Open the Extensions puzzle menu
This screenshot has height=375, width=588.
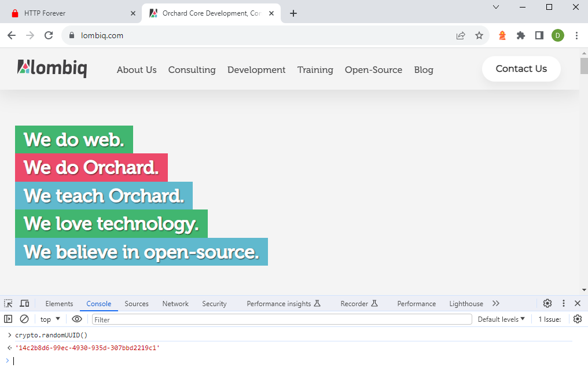(520, 35)
